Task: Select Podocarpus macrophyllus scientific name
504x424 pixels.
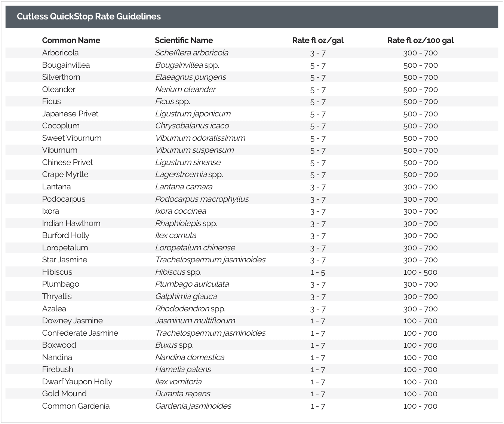Action: [202, 199]
